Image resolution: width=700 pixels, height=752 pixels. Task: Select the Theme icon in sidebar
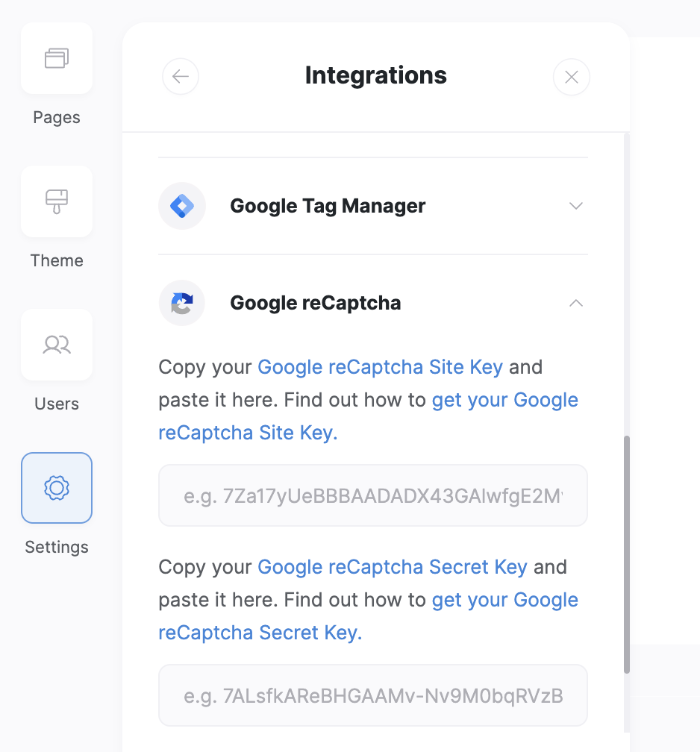[57, 201]
